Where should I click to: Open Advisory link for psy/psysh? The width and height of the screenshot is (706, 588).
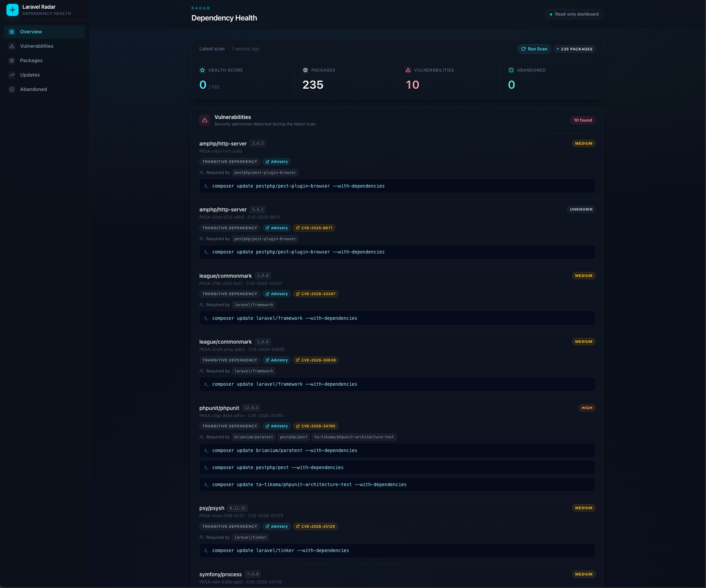[x=277, y=527]
